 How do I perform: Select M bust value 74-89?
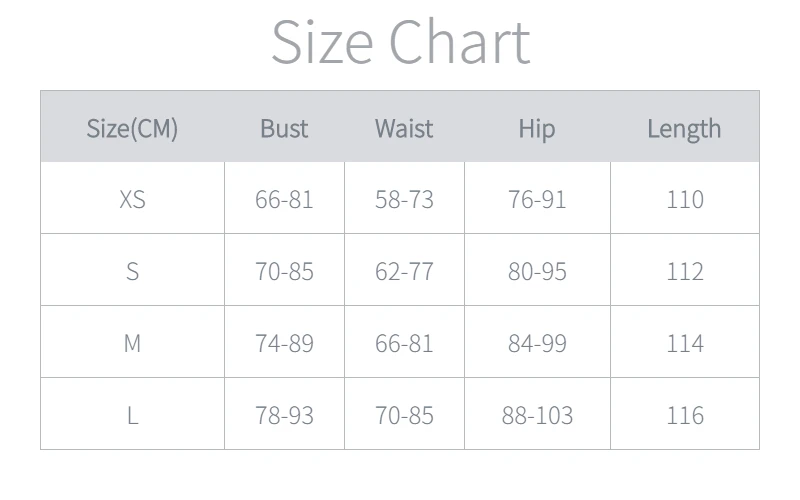click(x=284, y=343)
